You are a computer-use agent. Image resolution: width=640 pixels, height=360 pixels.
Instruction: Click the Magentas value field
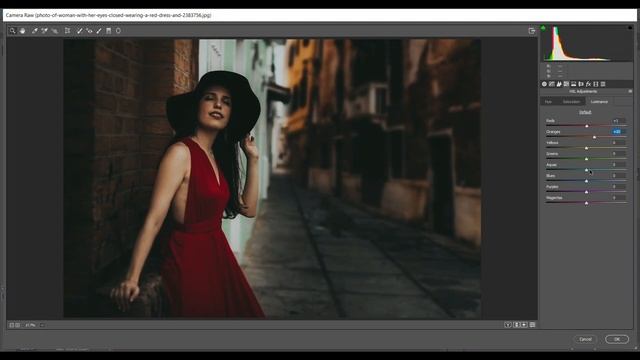pyautogui.click(x=618, y=198)
